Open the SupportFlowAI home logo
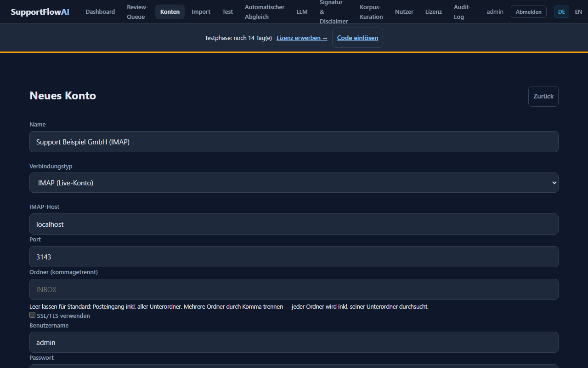Screen dimensions: 588x368 [40, 12]
